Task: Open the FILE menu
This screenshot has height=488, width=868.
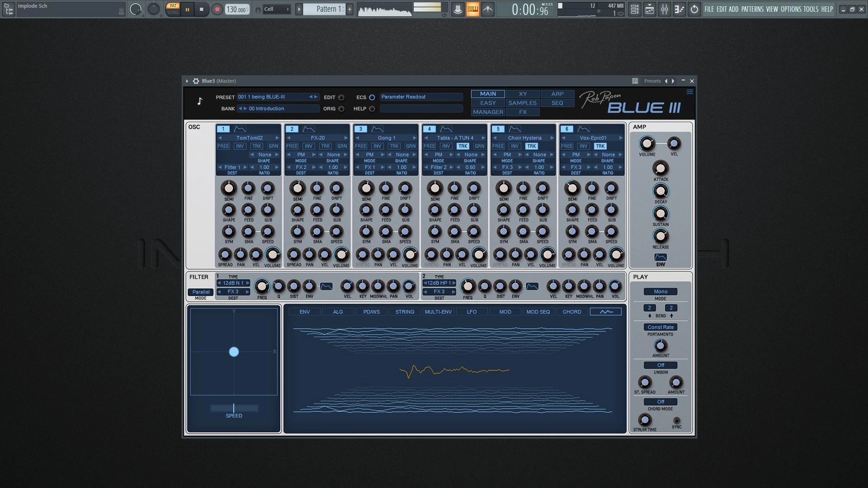Action: 709,9
